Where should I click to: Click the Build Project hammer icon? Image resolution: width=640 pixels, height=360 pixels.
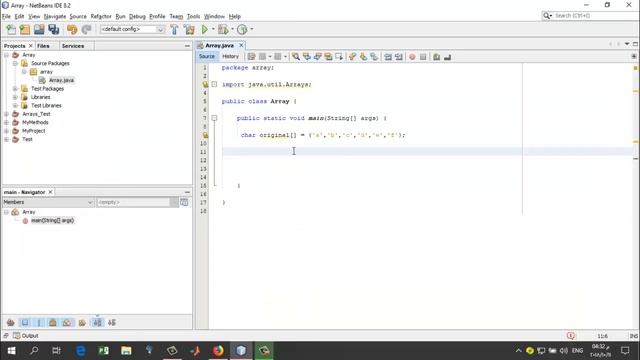click(x=174, y=29)
